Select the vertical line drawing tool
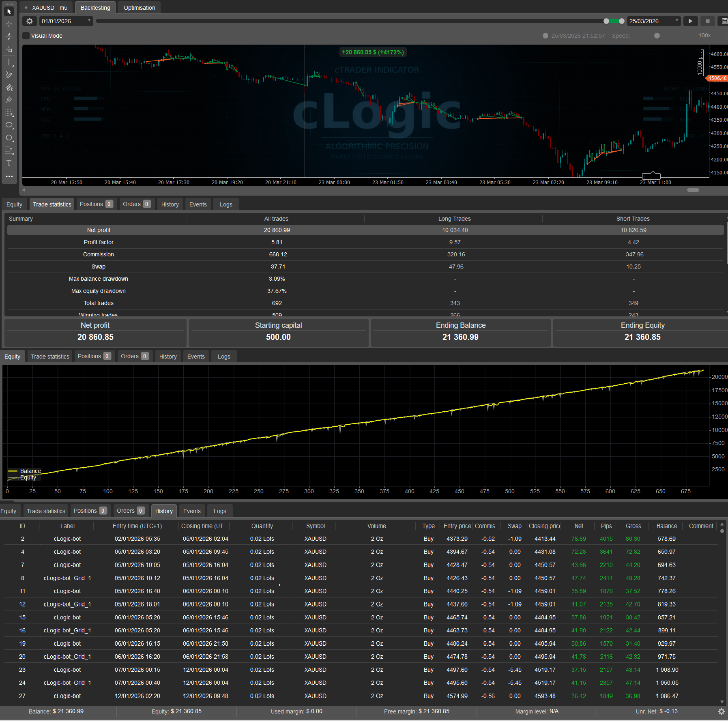 point(9,63)
